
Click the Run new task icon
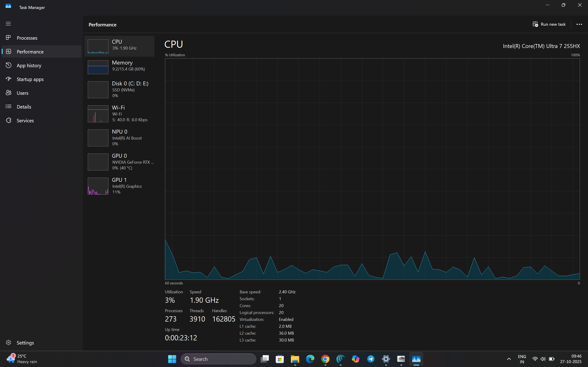[535, 24]
